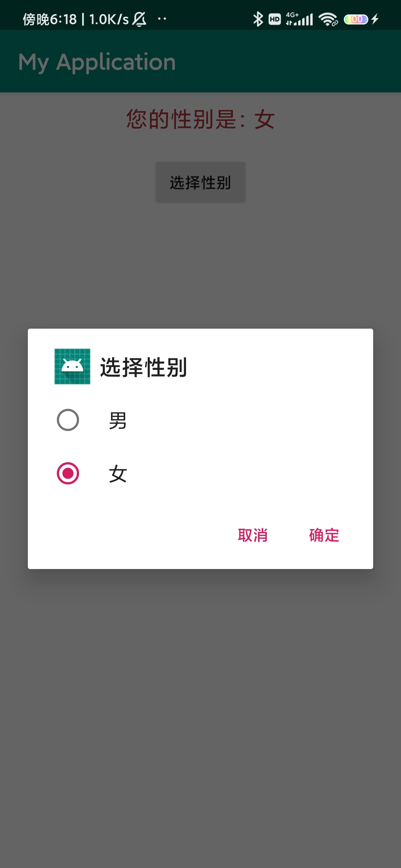This screenshot has height=868, width=401.
Task: Tap the 男 option label
Action: click(x=118, y=421)
